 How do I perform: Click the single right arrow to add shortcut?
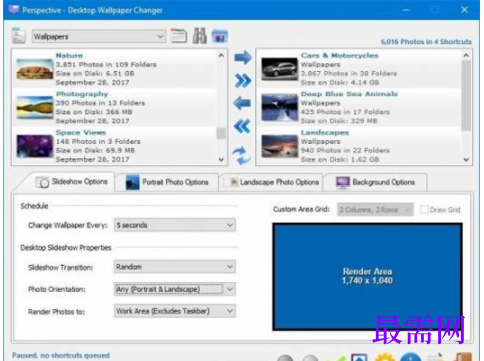243,57
